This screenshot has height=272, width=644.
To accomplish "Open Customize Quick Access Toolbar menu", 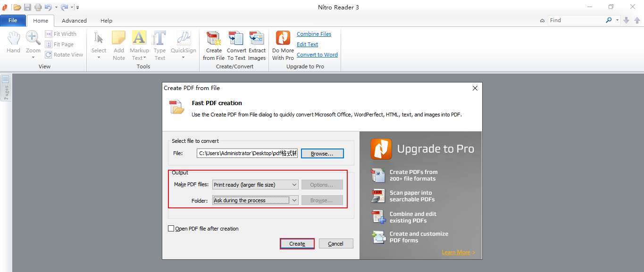I will point(77,7).
